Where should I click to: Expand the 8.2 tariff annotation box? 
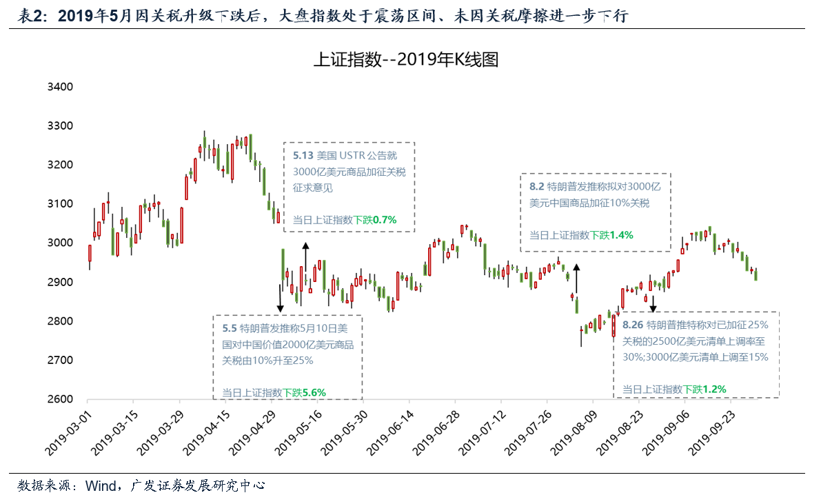point(594,210)
